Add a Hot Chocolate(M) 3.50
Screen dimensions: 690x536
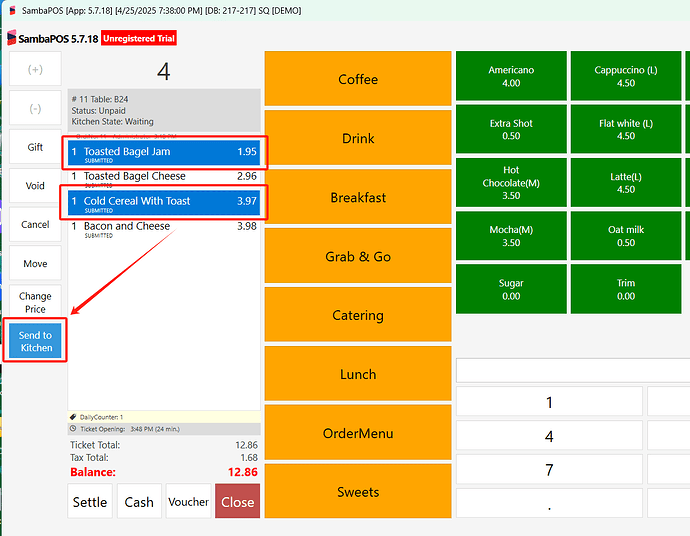tap(511, 183)
